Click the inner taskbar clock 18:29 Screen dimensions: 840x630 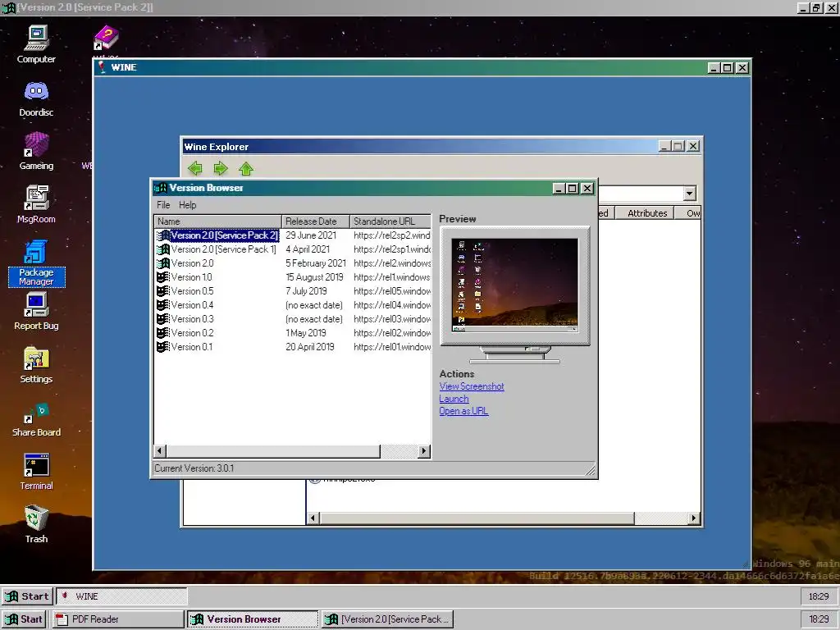(x=819, y=596)
